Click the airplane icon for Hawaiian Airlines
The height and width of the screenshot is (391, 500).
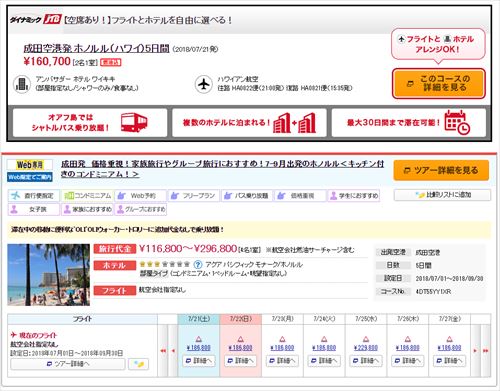coord(204,84)
